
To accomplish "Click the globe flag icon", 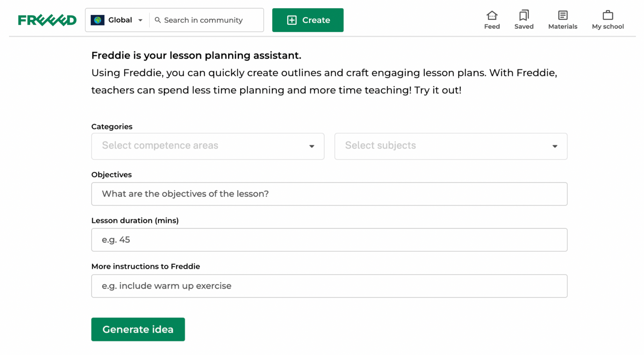I will pyautogui.click(x=97, y=20).
